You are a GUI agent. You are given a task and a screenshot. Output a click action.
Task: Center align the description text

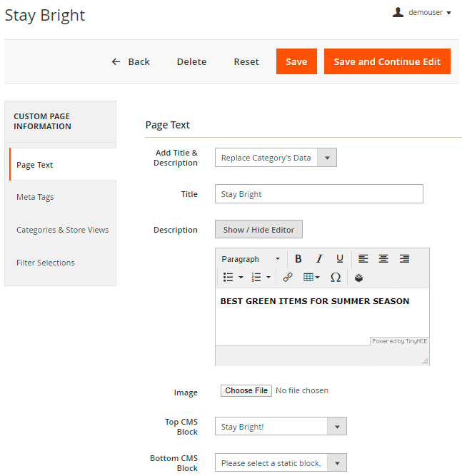tap(383, 258)
